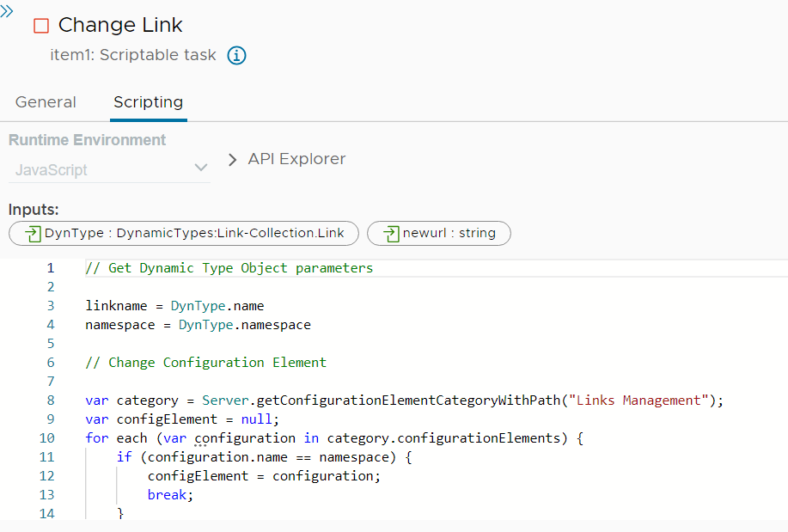Click the Change Link title text
The width and height of the screenshot is (788, 532).
click(x=120, y=26)
